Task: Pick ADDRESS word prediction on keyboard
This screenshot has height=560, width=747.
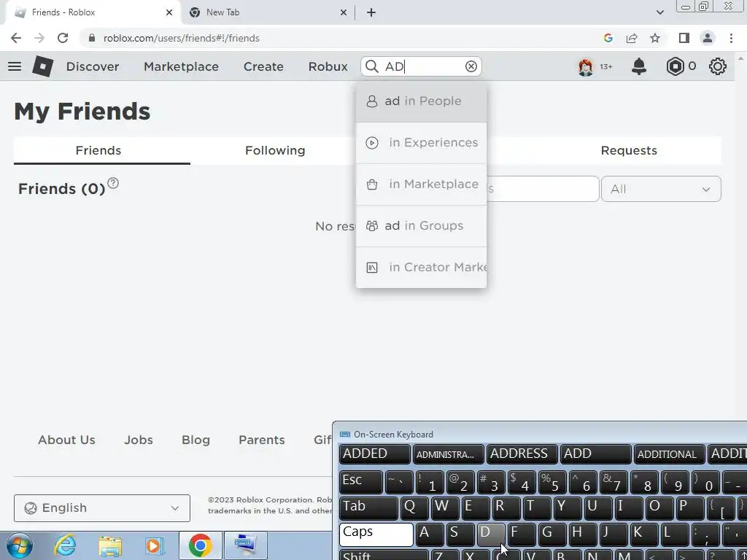Action: point(522,454)
